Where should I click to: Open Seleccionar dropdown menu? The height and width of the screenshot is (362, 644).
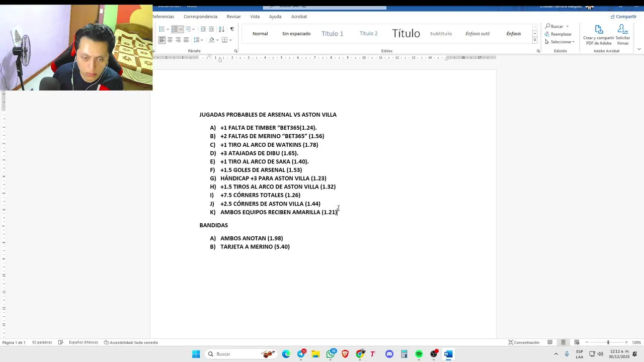pyautogui.click(x=559, y=42)
